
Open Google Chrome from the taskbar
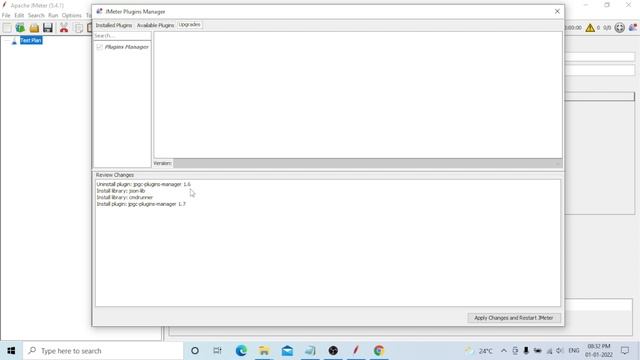[x=379, y=351]
